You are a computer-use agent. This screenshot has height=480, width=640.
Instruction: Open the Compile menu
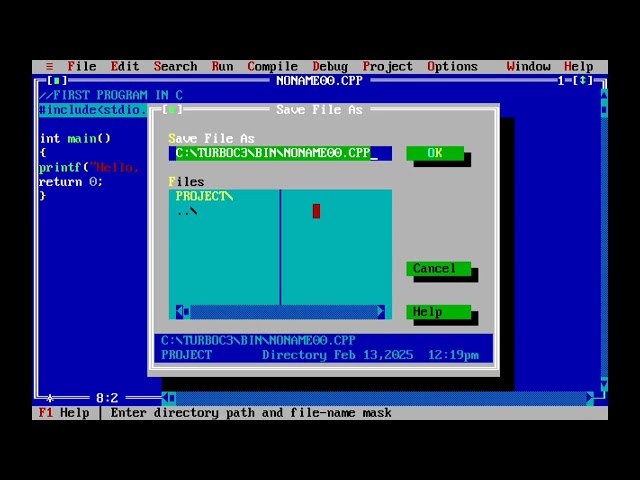272,67
